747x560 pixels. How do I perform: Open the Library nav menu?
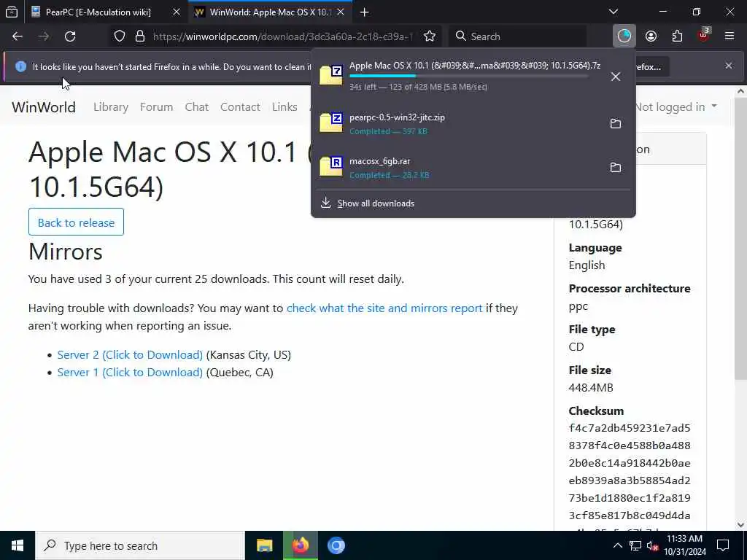[x=111, y=106]
